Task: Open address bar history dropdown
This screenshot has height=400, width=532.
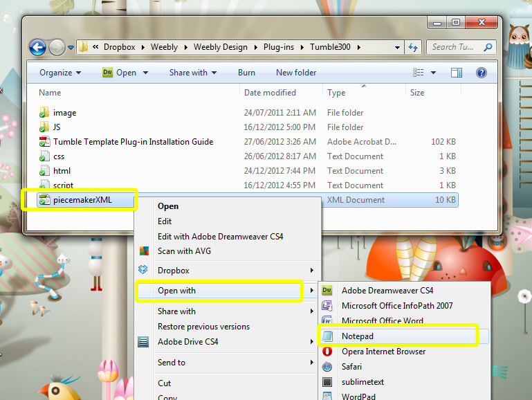Action: (397, 48)
